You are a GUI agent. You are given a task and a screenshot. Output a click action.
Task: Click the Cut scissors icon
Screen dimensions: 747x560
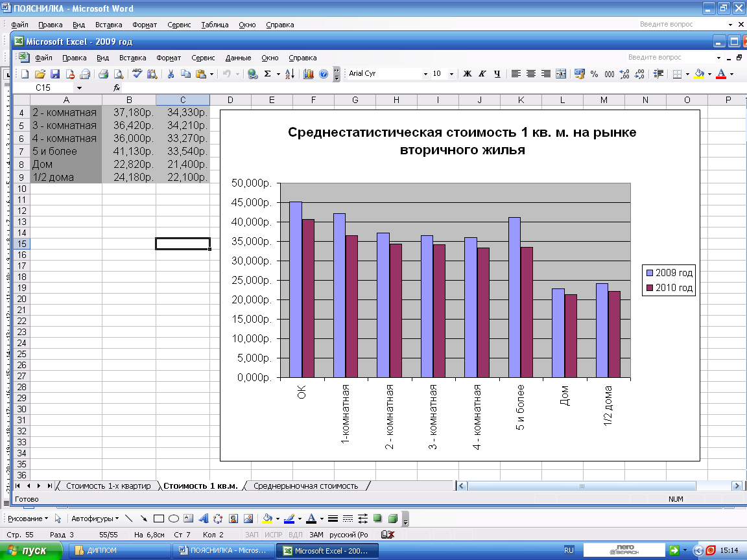click(171, 74)
